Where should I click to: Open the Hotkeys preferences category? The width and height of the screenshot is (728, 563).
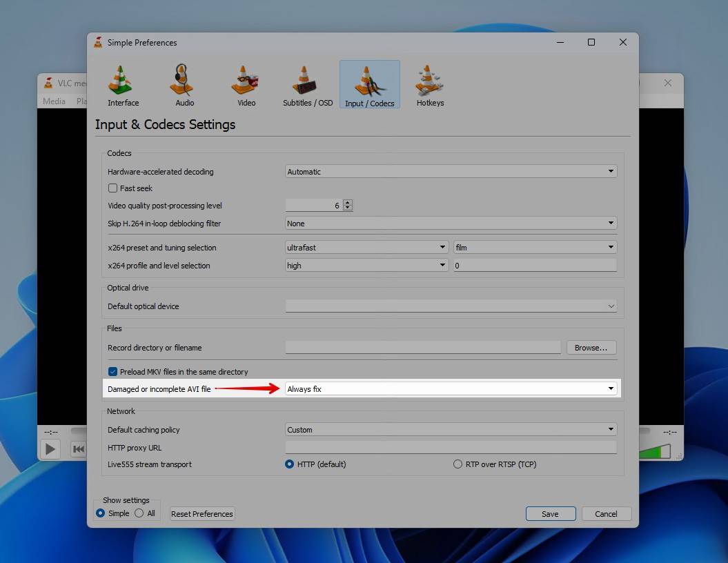click(x=430, y=86)
